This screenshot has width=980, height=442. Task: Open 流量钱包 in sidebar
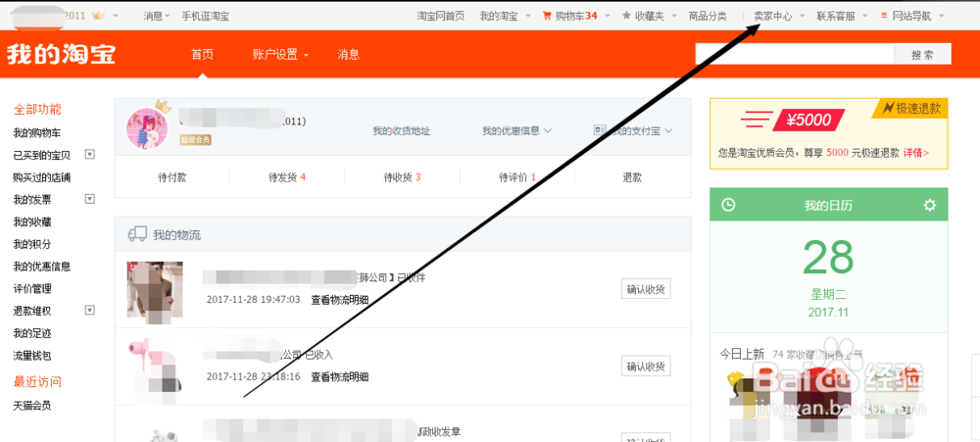(x=32, y=356)
